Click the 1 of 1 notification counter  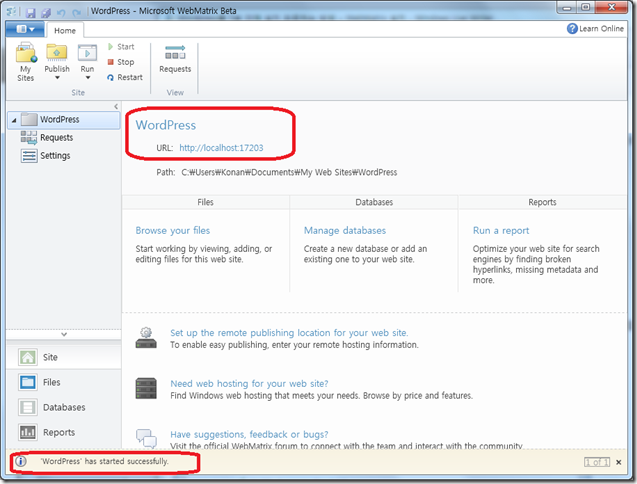597,462
